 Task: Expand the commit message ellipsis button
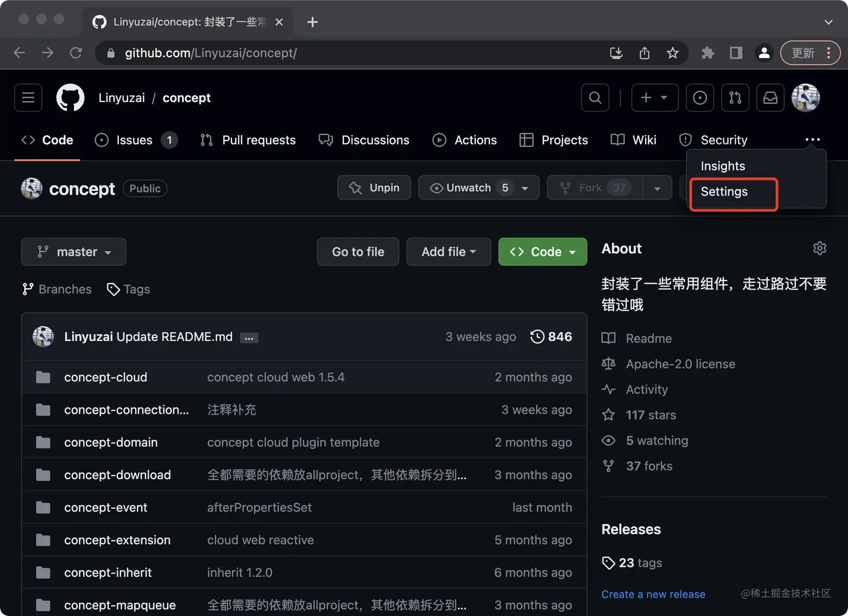pos(249,337)
